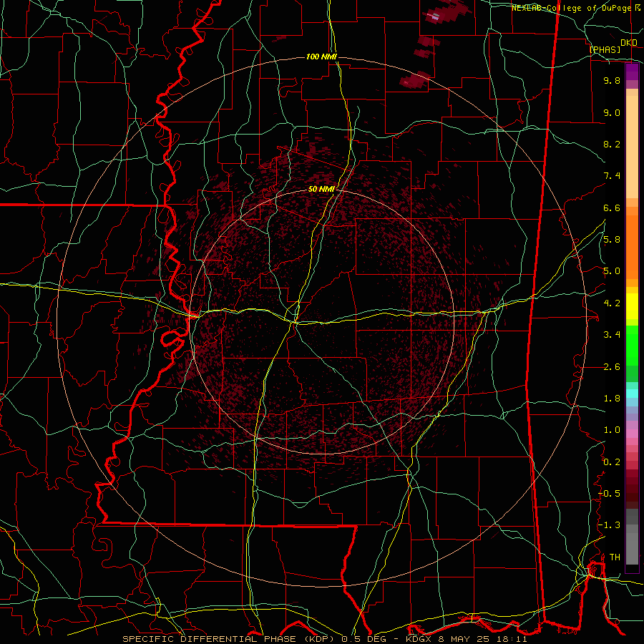Pick the bright green segment near 3.4

point(632,344)
